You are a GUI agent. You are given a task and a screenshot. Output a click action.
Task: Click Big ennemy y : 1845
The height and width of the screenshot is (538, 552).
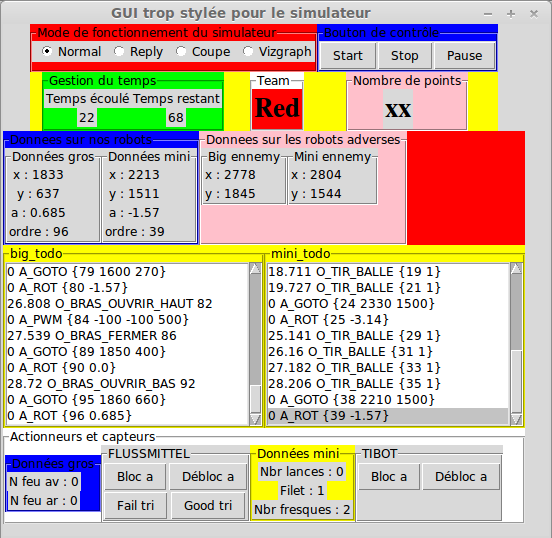click(230, 194)
